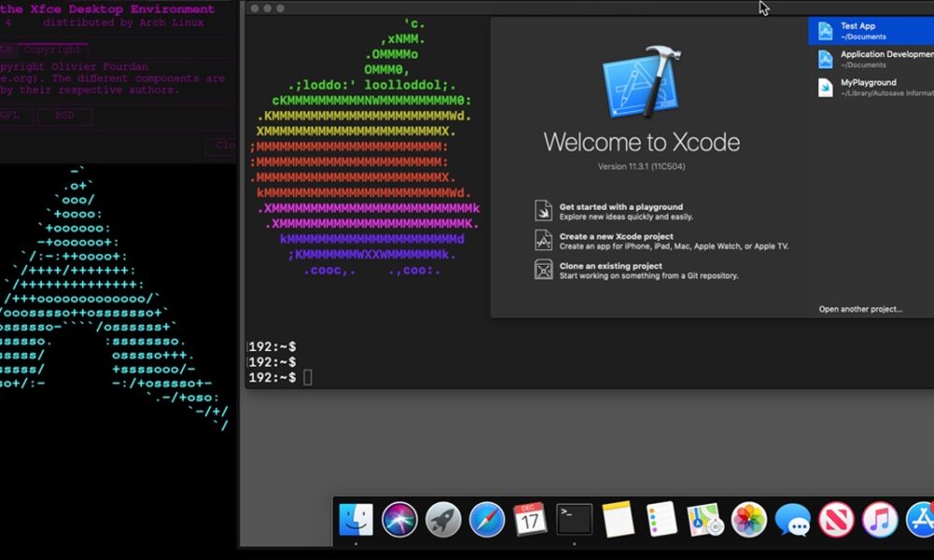934x560 pixels.
Task: Click the clone repository icon in Xcode
Action: point(543,270)
